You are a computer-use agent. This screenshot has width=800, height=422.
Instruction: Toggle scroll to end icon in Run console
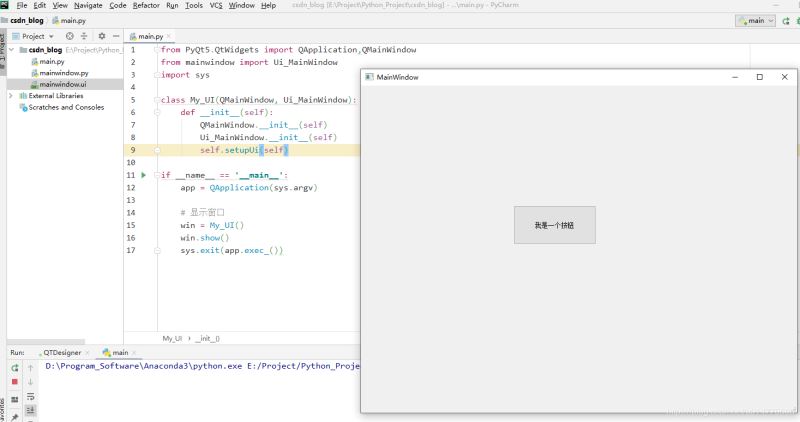tap(30, 410)
